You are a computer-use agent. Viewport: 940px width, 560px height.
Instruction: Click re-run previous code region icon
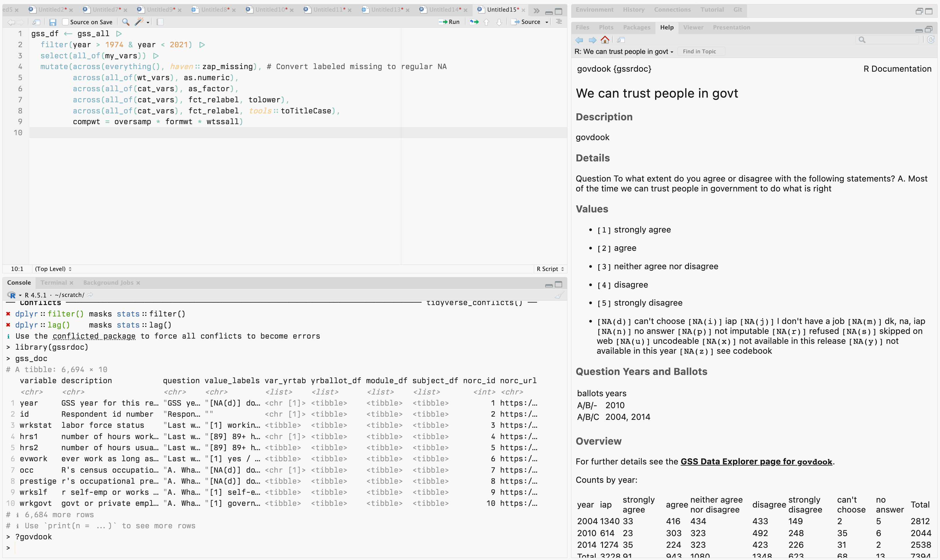[x=474, y=22]
